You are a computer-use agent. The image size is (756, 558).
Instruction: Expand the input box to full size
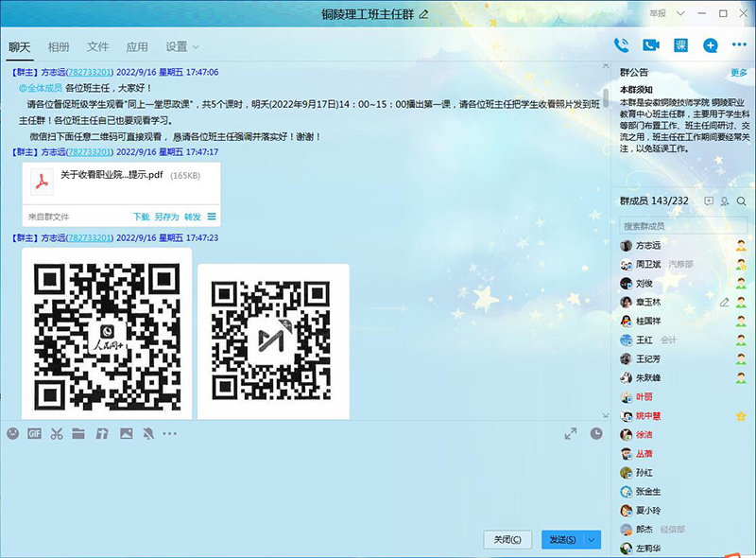pyautogui.click(x=571, y=433)
